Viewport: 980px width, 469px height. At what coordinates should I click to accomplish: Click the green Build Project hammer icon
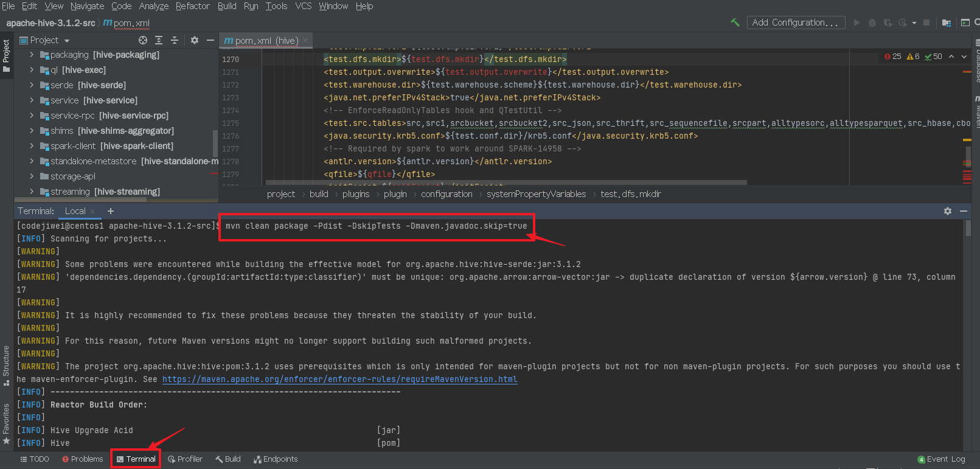tap(735, 23)
